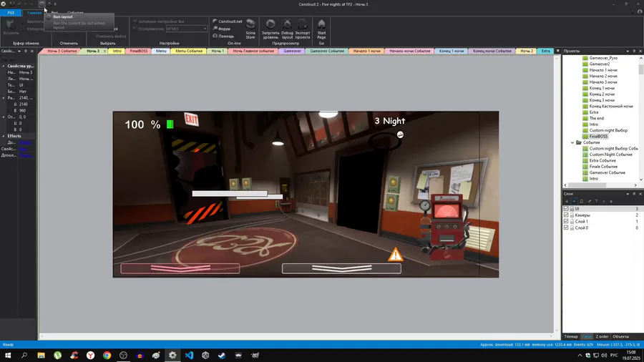Toggle visibility checkbox of Слой 0 layer
Image resolution: width=644 pixels, height=362 pixels.
pyautogui.click(x=566, y=228)
